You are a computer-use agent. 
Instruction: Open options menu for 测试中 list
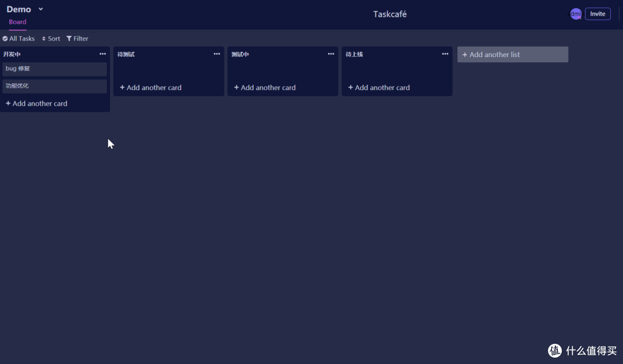[x=331, y=54]
